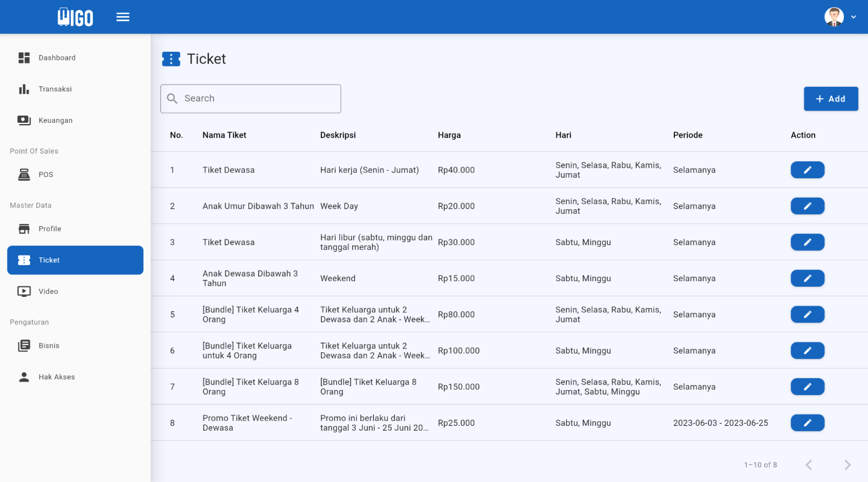Go to the Video section
This screenshot has height=482, width=868.
[48, 291]
